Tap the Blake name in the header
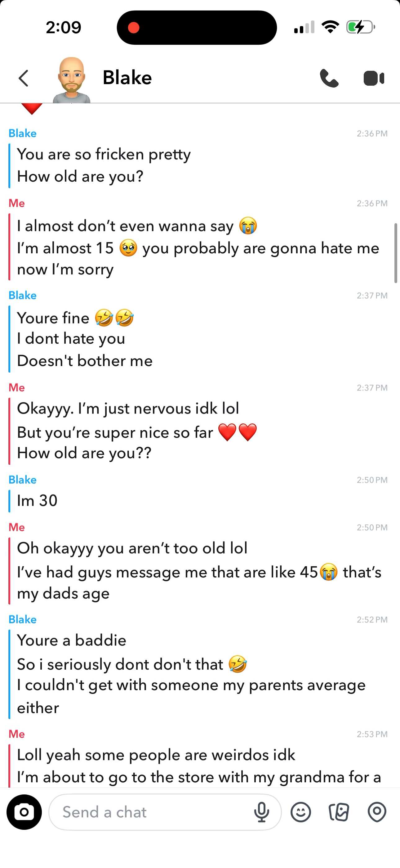 127,78
